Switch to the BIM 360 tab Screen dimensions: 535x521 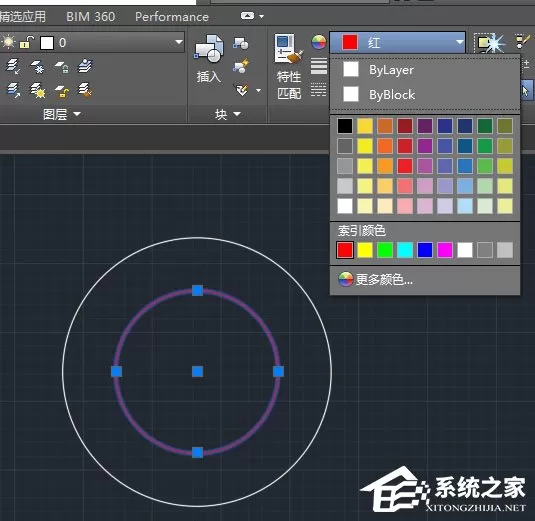coord(90,17)
